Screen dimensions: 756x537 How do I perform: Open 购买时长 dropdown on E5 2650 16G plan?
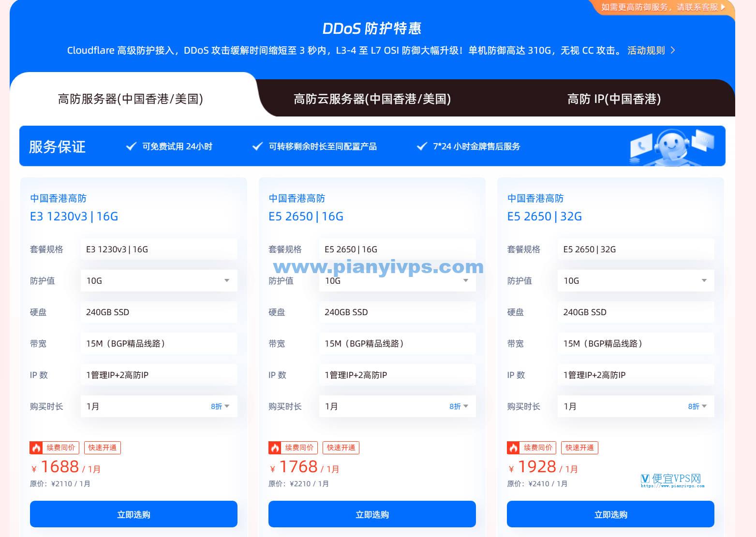(465, 406)
